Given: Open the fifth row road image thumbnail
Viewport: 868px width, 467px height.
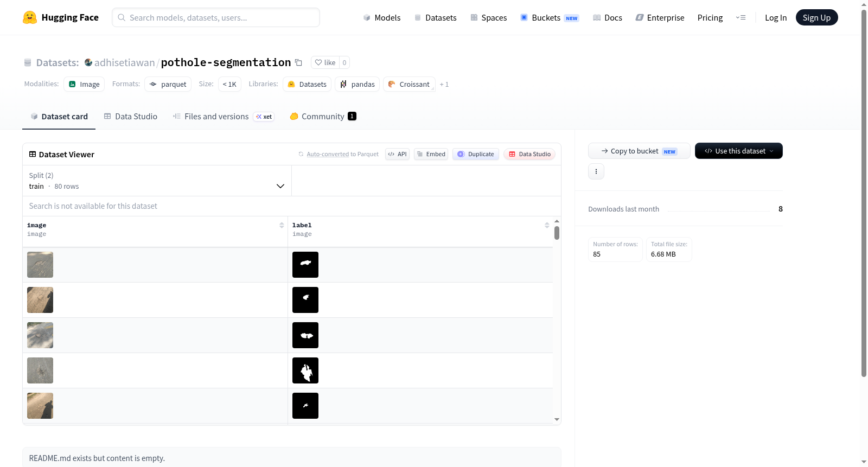Looking at the screenshot, I should click(40, 406).
